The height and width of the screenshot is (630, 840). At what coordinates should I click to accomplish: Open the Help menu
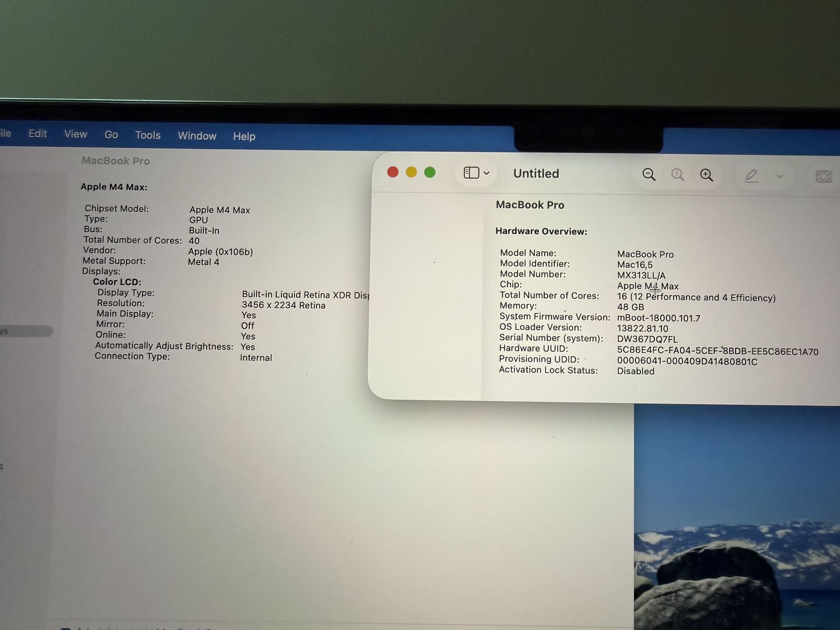[x=244, y=136]
